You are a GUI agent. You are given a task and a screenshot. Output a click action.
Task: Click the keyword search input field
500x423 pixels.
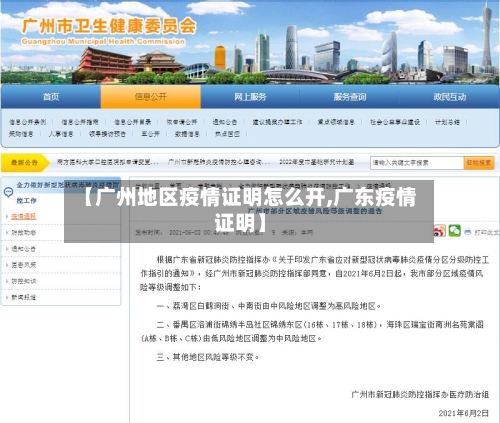point(417,163)
